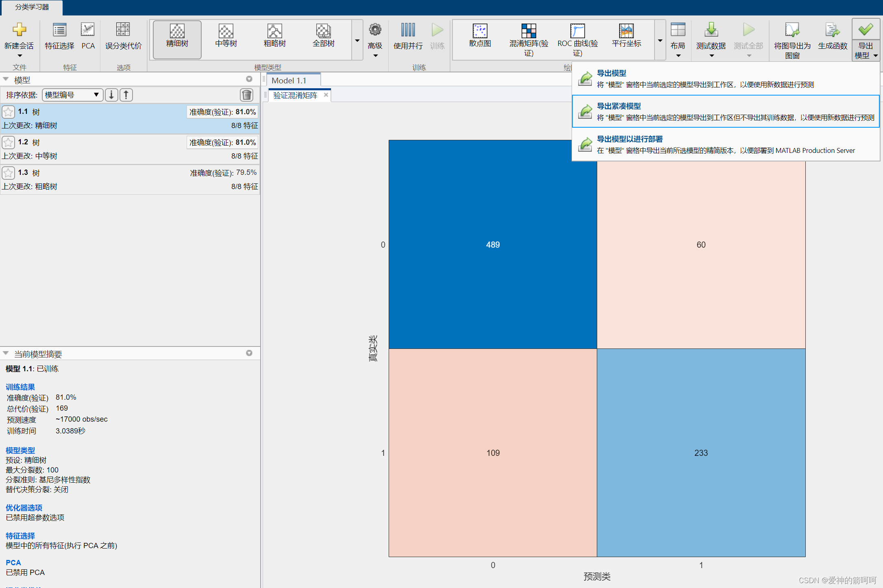Switch to the Model 1.1 tab
This screenshot has height=588, width=883.
(x=289, y=81)
